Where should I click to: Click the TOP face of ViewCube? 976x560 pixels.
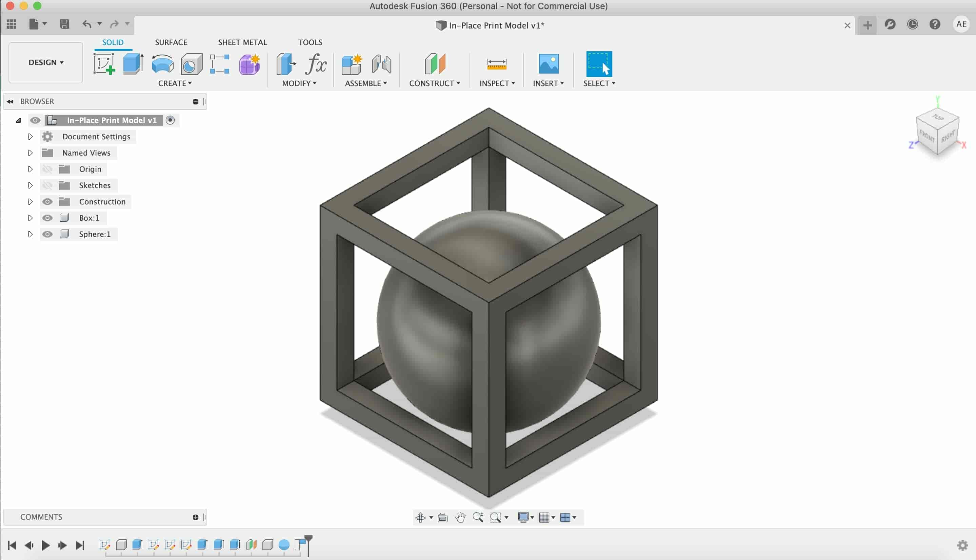tap(938, 117)
